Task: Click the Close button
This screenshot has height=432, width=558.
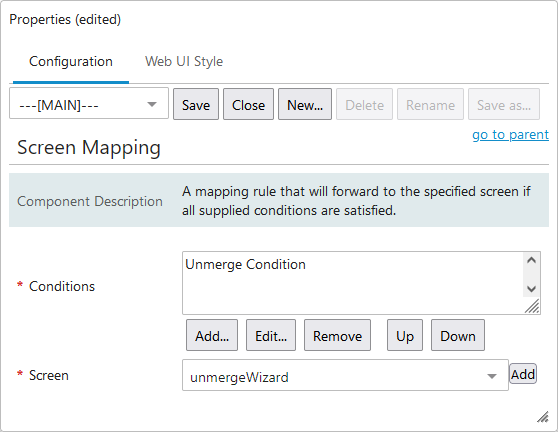Action: tap(248, 104)
